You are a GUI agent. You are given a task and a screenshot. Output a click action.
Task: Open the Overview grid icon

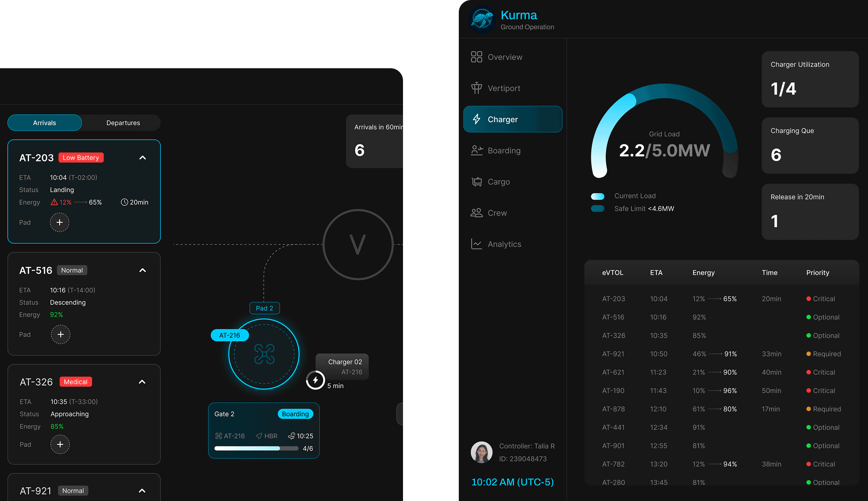point(476,57)
